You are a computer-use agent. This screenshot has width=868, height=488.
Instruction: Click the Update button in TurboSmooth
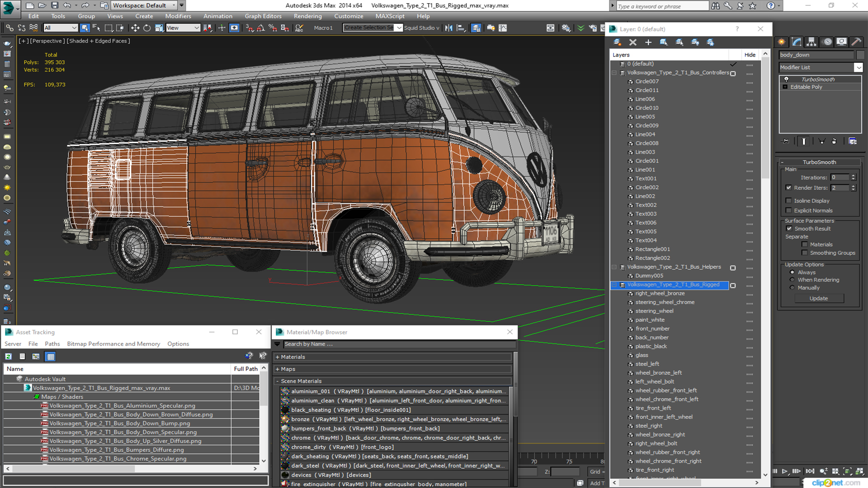tap(818, 299)
